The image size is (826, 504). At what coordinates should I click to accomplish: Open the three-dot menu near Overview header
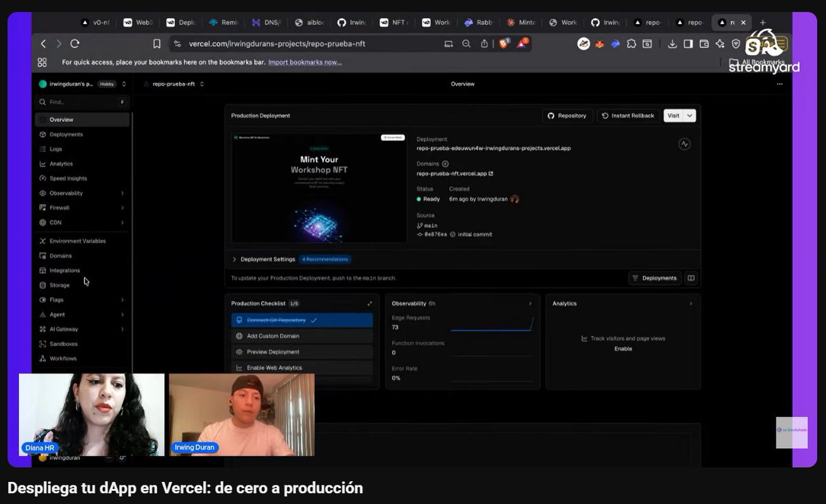point(780,84)
